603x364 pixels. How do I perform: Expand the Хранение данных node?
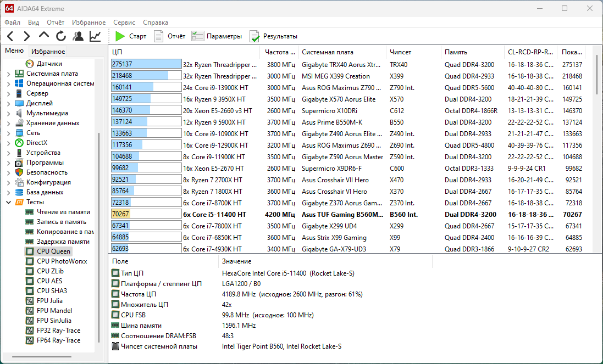pos(8,123)
